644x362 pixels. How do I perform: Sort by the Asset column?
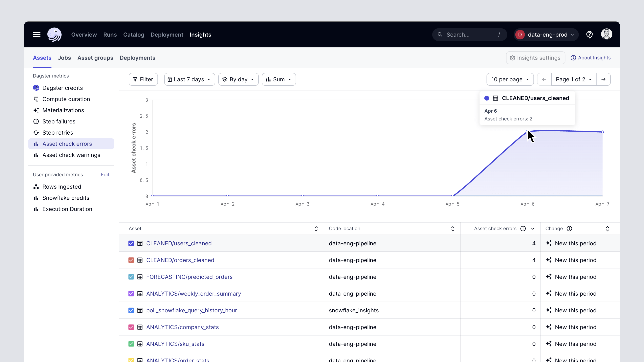316,229
